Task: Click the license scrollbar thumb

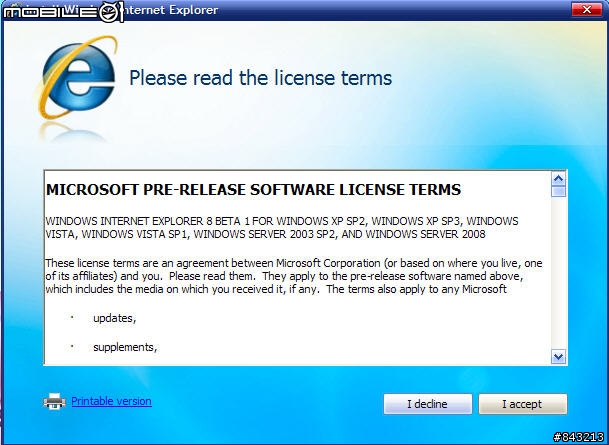Action: 559,191
